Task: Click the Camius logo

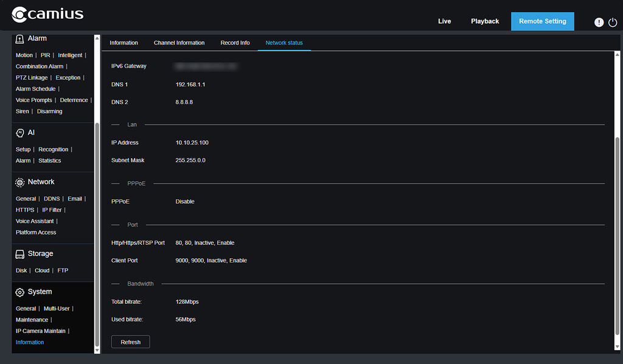Action: point(47,13)
